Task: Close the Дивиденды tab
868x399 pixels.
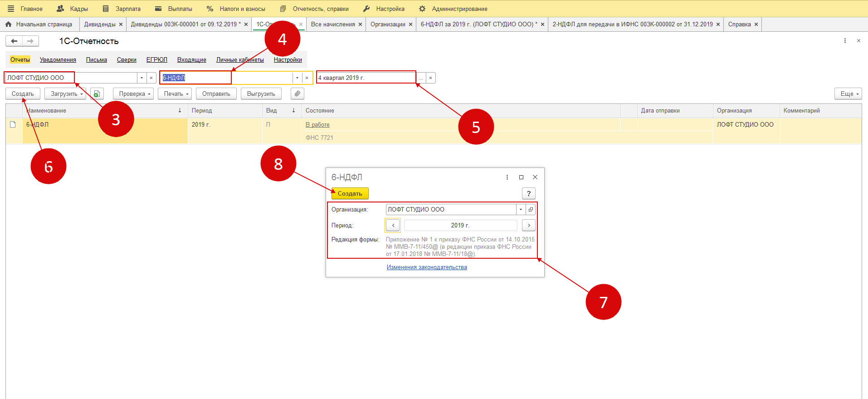Action: pyautogui.click(x=121, y=25)
